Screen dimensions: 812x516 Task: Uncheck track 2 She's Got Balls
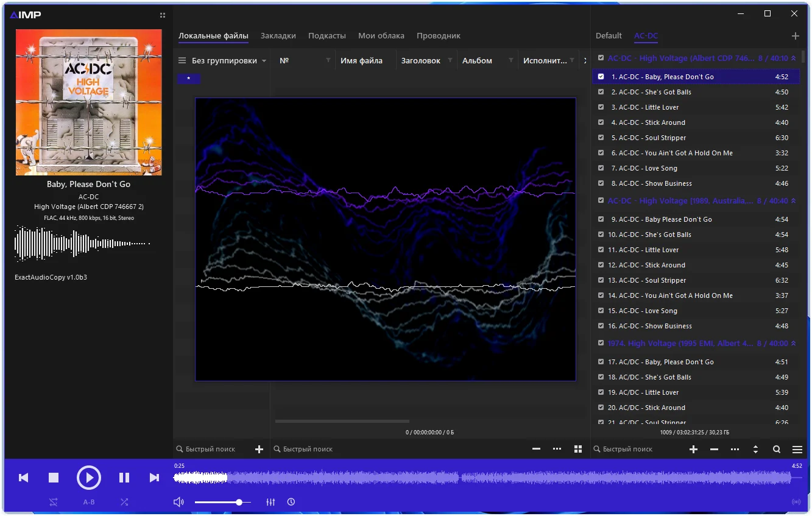click(x=601, y=92)
